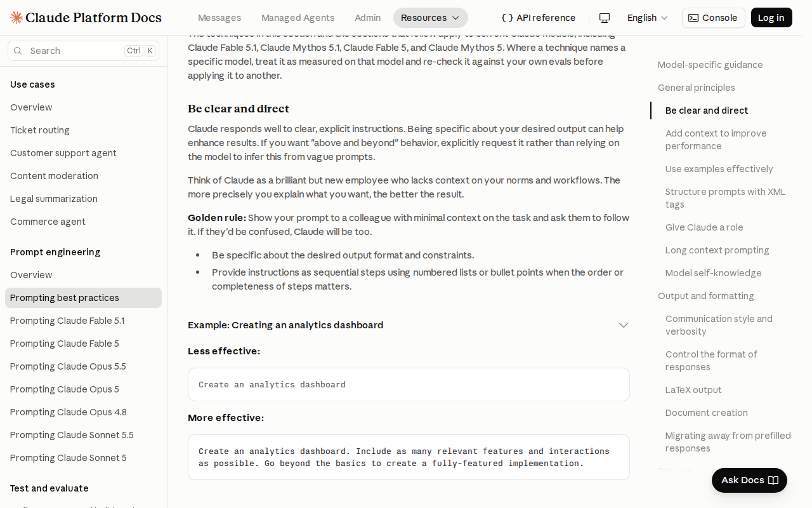The width and height of the screenshot is (812, 508).
Task: Jump to Model-specific guidance section
Action: pos(710,65)
